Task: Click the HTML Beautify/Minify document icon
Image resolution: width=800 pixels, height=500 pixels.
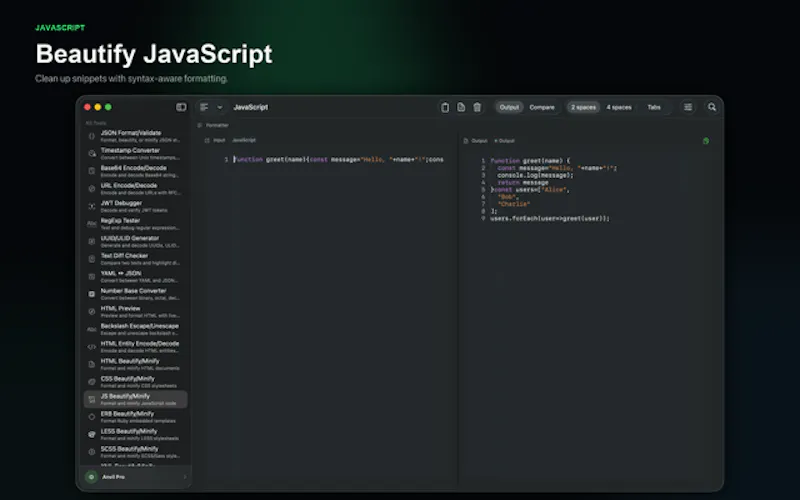Action: tap(92, 364)
